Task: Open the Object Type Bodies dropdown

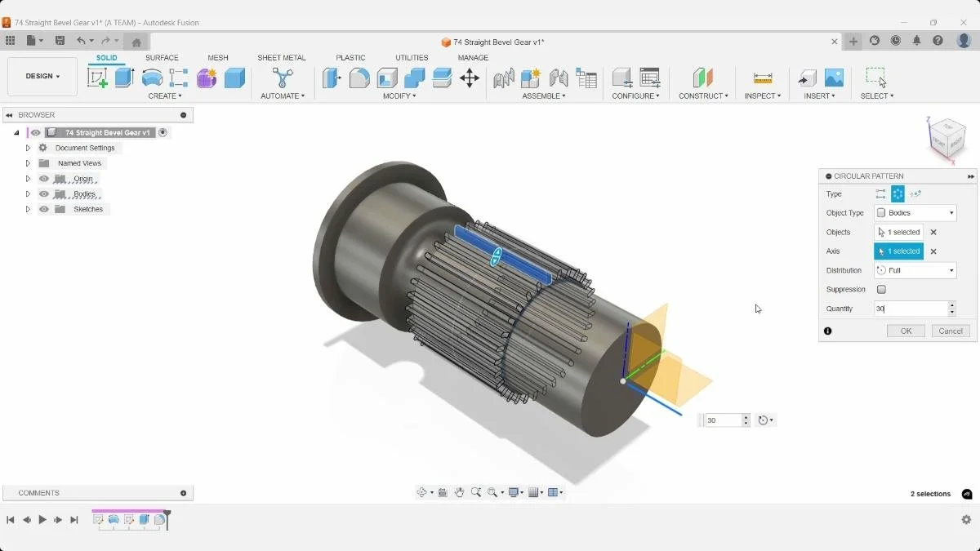Action: pyautogui.click(x=915, y=213)
